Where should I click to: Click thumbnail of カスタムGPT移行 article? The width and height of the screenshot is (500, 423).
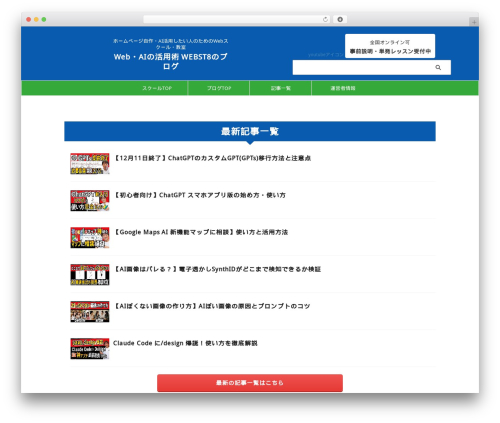[x=90, y=164]
